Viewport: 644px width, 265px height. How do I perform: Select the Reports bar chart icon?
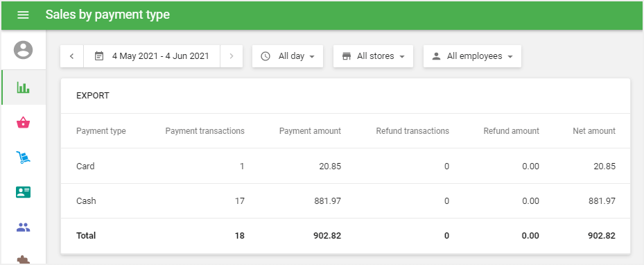tap(23, 87)
